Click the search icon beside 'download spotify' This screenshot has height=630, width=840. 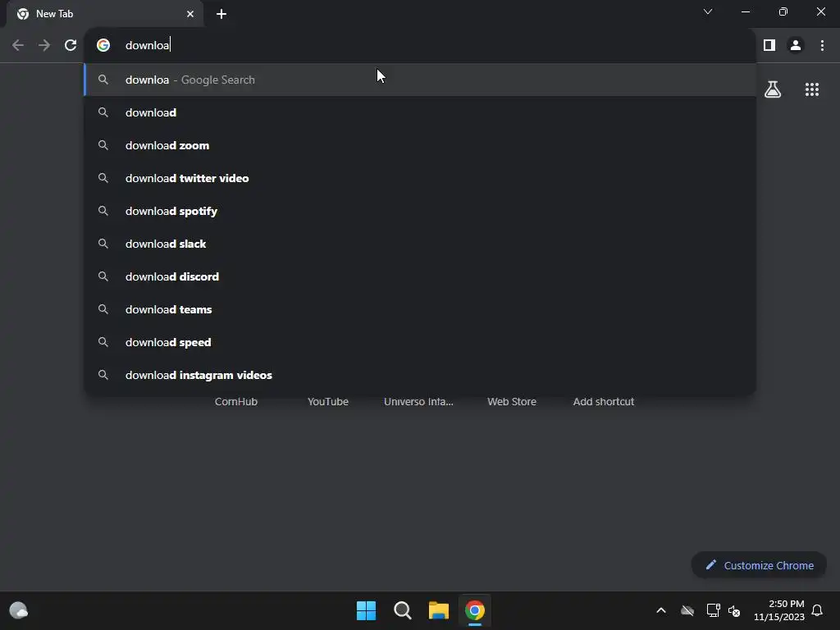[x=103, y=211]
